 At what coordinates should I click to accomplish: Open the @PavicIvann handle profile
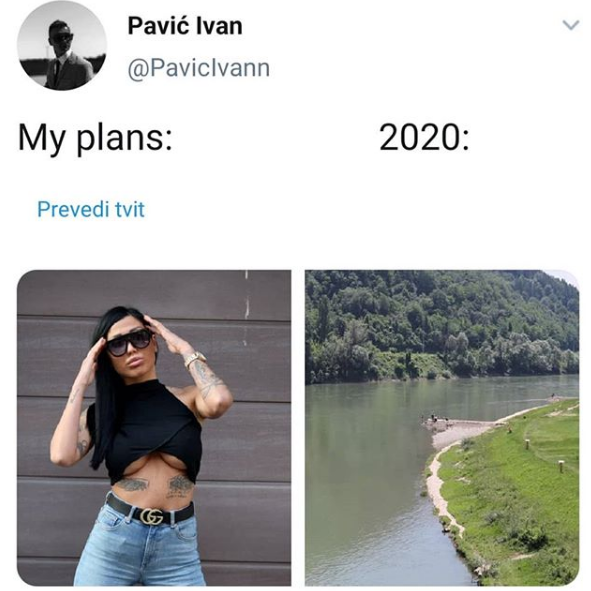click(199, 69)
